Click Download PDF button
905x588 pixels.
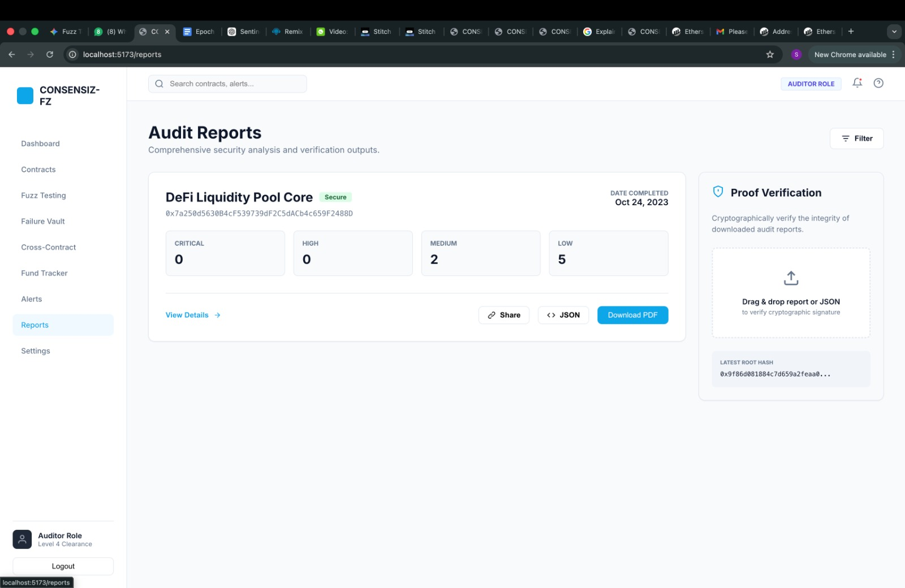[632, 315]
